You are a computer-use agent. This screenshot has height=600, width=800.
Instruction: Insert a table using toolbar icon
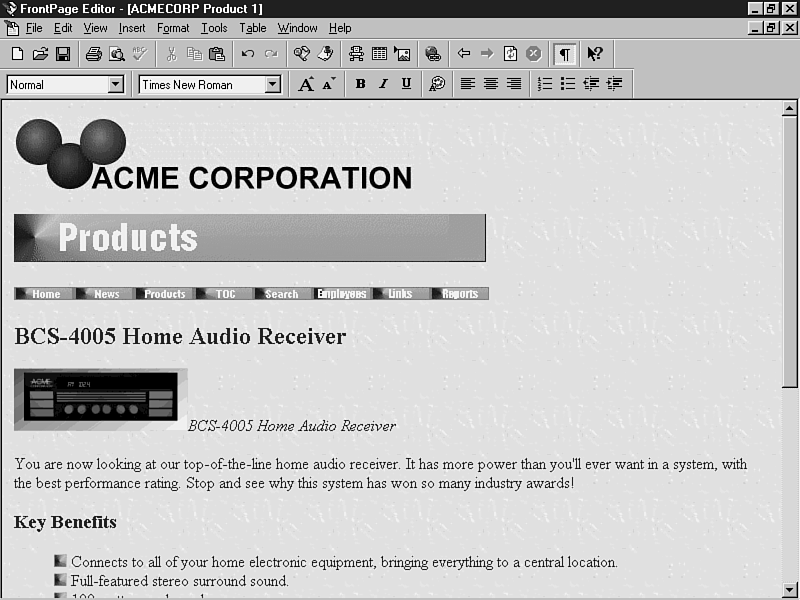click(379, 54)
